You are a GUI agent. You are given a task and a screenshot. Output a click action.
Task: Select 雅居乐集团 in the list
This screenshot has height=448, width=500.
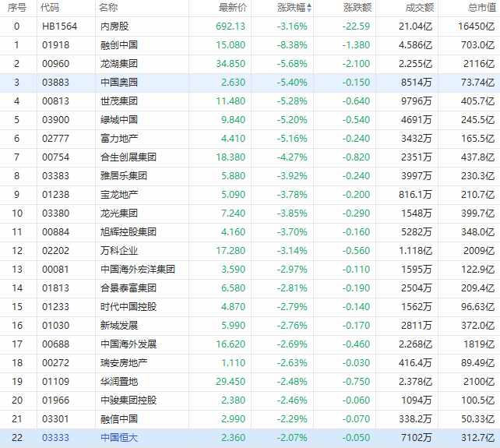click(124, 176)
